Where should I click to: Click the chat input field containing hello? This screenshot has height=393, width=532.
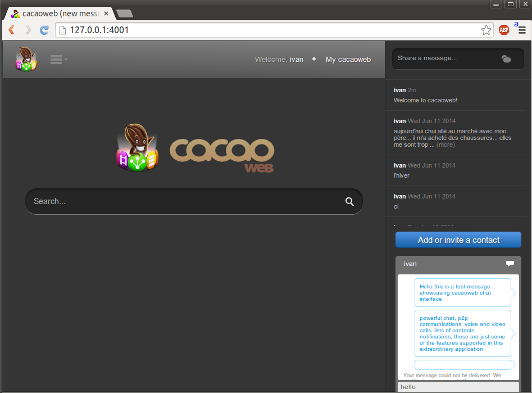point(458,387)
